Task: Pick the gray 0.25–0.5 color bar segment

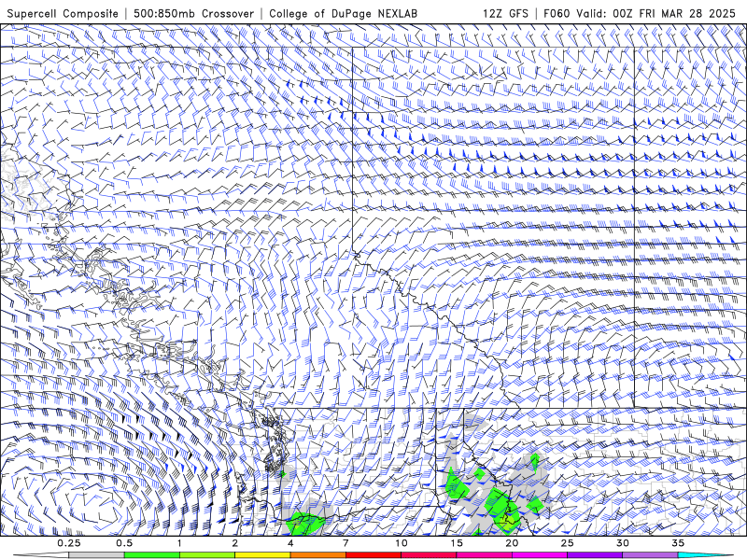Action: coord(97,555)
